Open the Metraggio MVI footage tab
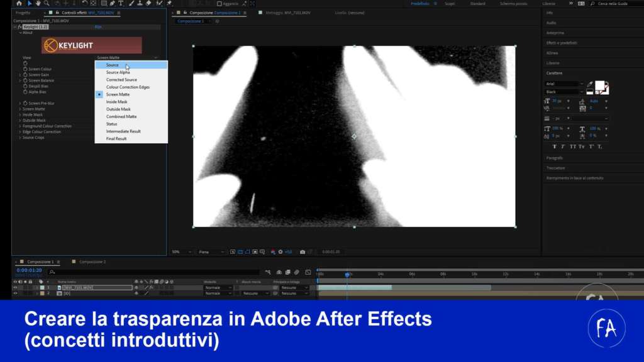Screen dimensions: 644x362 [288, 13]
